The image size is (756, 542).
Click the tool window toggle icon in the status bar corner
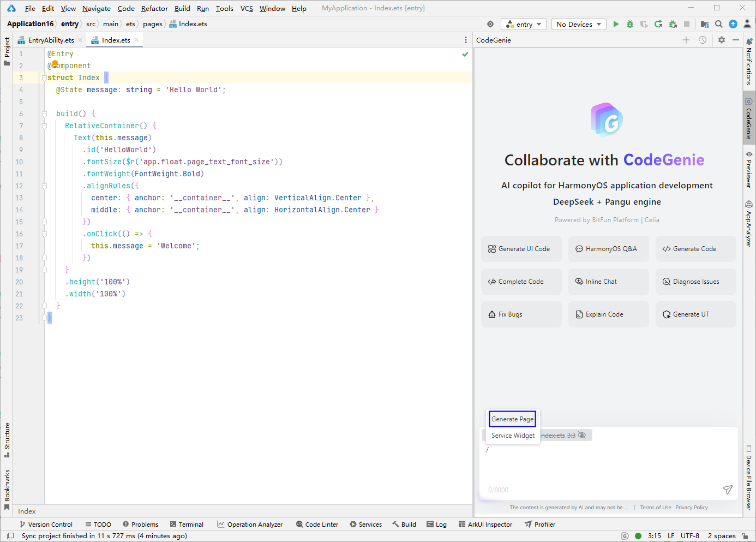click(10, 536)
